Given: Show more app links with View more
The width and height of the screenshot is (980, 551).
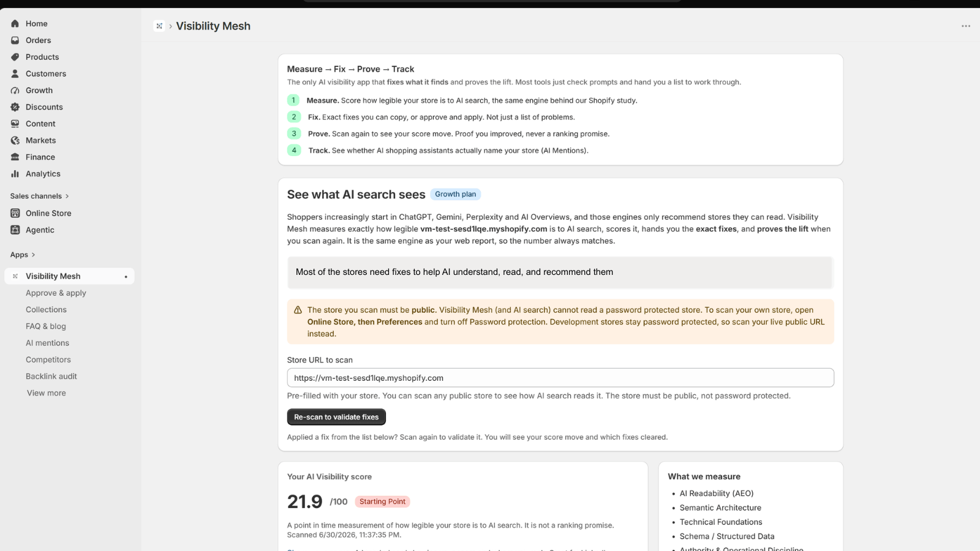Looking at the screenshot, I should 47,393.
